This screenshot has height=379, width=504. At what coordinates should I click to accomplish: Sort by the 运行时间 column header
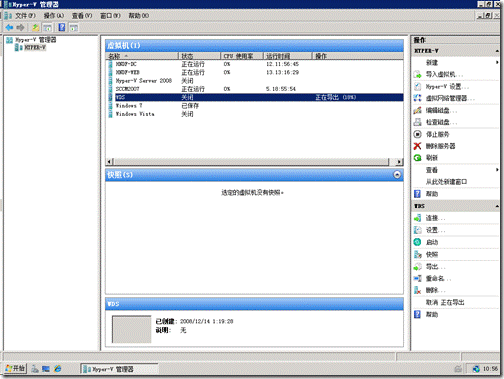coord(288,56)
